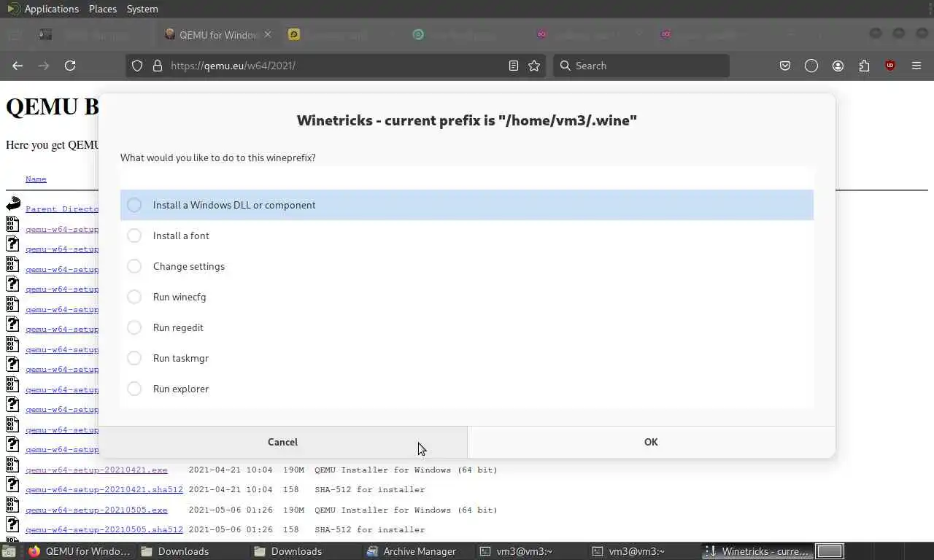Screen dimensions: 934x560
Task: Go back in Firefox history
Action: pos(18,66)
